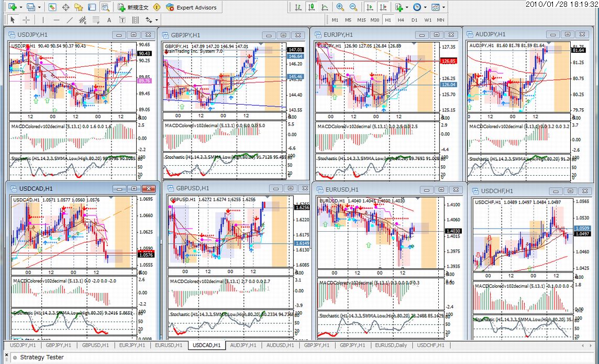Viewport: 599px width, 364px height.
Task: Click the red 126.85 price label in EURJPY chart
Action: tap(449, 61)
